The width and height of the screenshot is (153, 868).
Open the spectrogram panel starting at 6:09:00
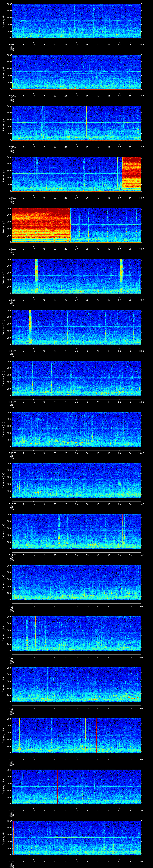coord(76,429)
